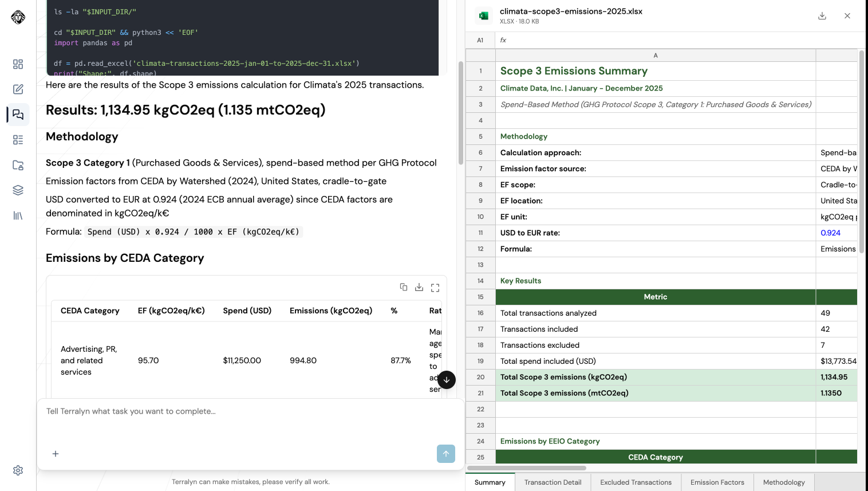This screenshot has width=868, height=491.
Task: Open the library books sidebar icon
Action: [18, 215]
